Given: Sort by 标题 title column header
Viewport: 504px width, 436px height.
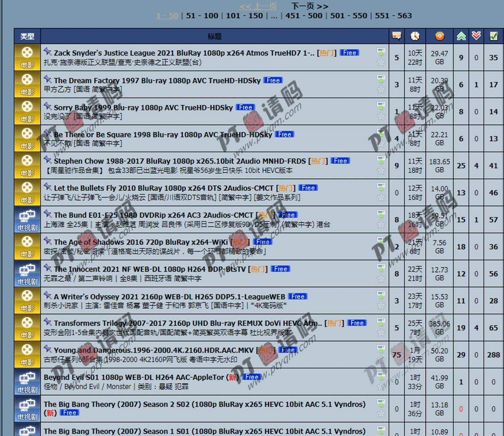Looking at the screenshot, I should coord(214,36).
